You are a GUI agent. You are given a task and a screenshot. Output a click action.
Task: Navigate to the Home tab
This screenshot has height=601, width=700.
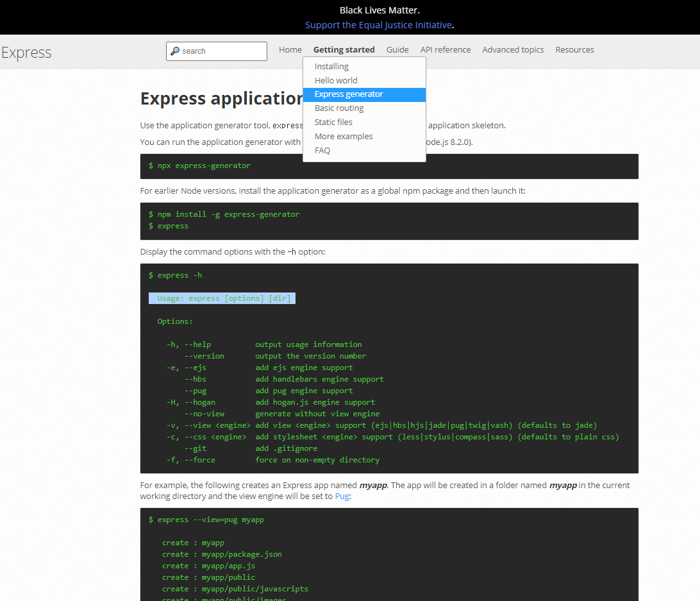pyautogui.click(x=290, y=49)
